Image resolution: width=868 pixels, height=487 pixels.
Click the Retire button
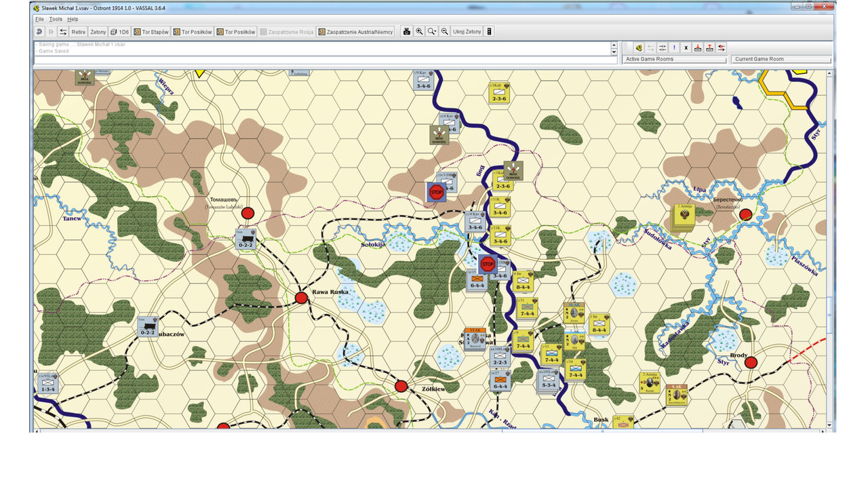79,32
